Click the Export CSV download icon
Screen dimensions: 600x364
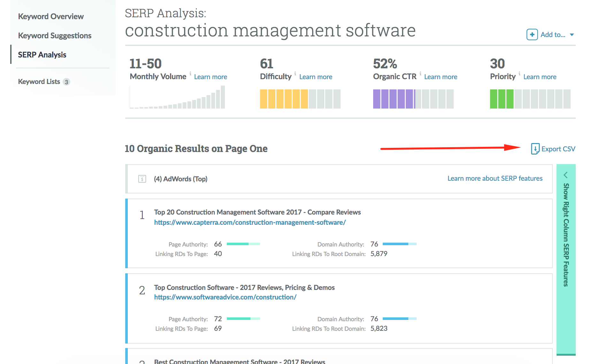click(x=535, y=149)
